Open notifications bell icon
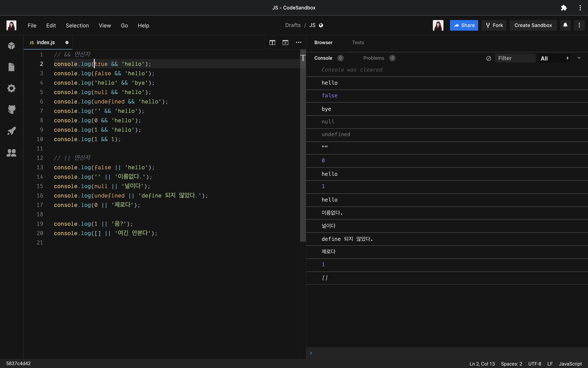 tap(565, 25)
